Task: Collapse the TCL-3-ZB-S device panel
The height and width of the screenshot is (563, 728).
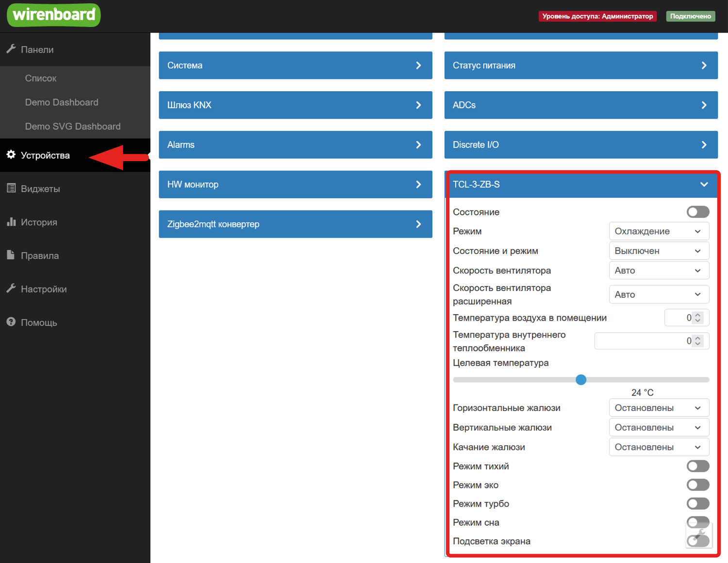Action: 704,184
